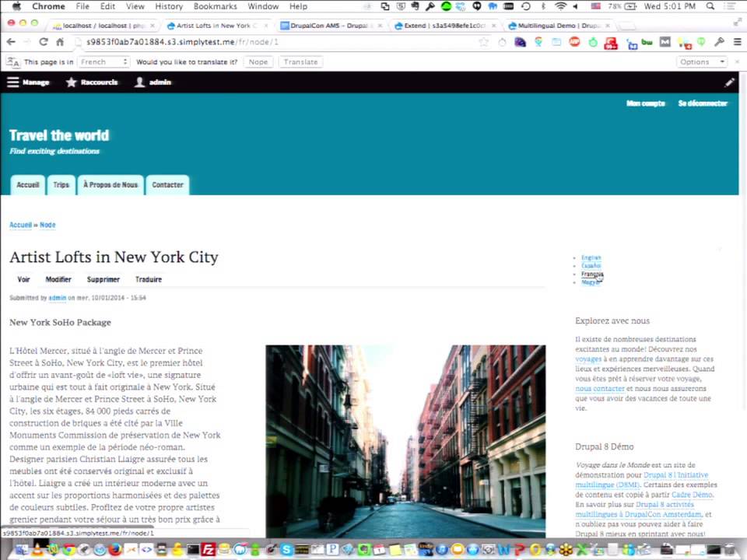Click the admin author link
Image resolution: width=747 pixels, height=560 pixels.
[57, 298]
